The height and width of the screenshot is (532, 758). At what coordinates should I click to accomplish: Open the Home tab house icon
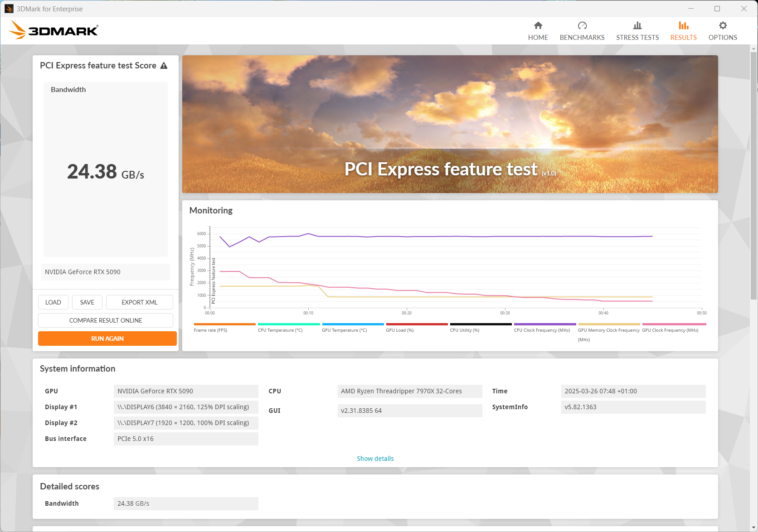pos(538,25)
